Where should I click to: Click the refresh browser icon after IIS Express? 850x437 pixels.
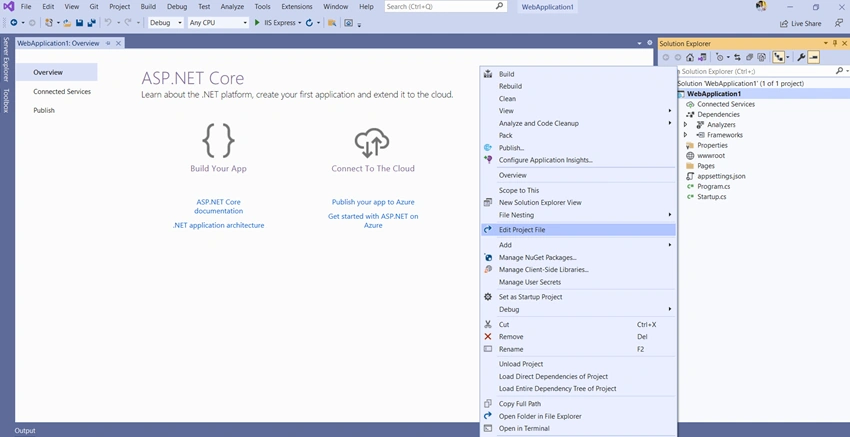click(309, 23)
